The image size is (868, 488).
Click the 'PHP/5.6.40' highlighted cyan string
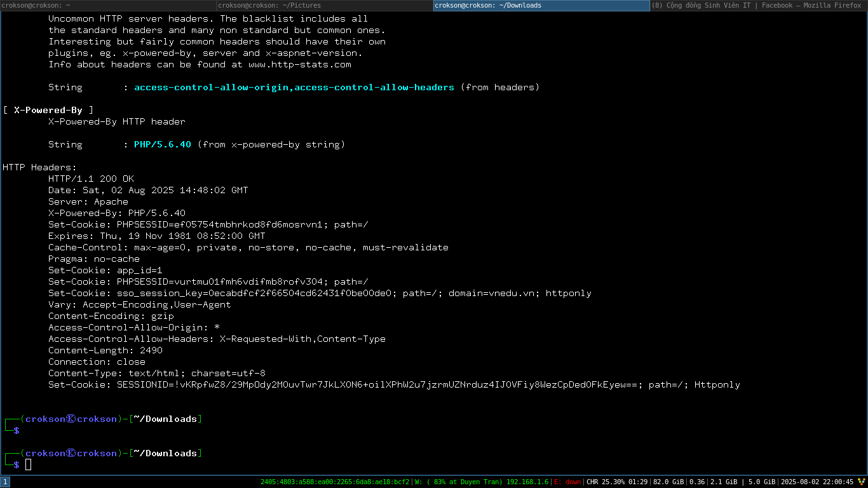coord(163,144)
